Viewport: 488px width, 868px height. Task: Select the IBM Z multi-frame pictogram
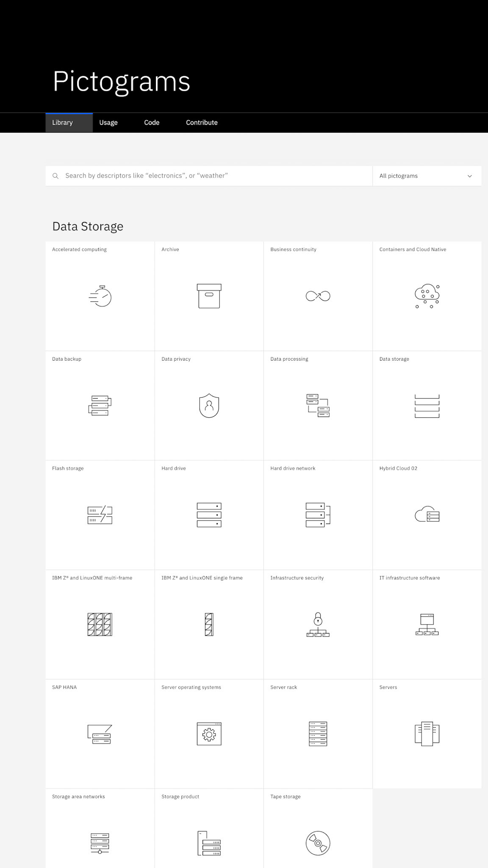pyautogui.click(x=100, y=624)
